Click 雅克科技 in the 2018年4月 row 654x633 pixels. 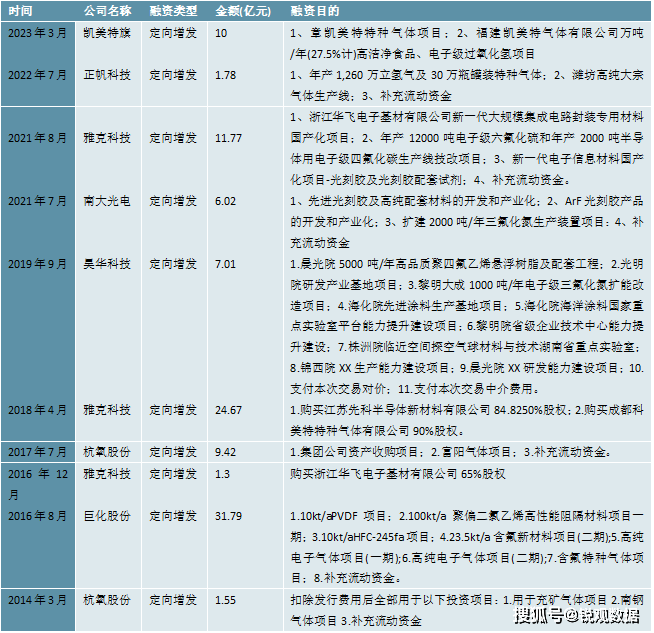(x=107, y=410)
